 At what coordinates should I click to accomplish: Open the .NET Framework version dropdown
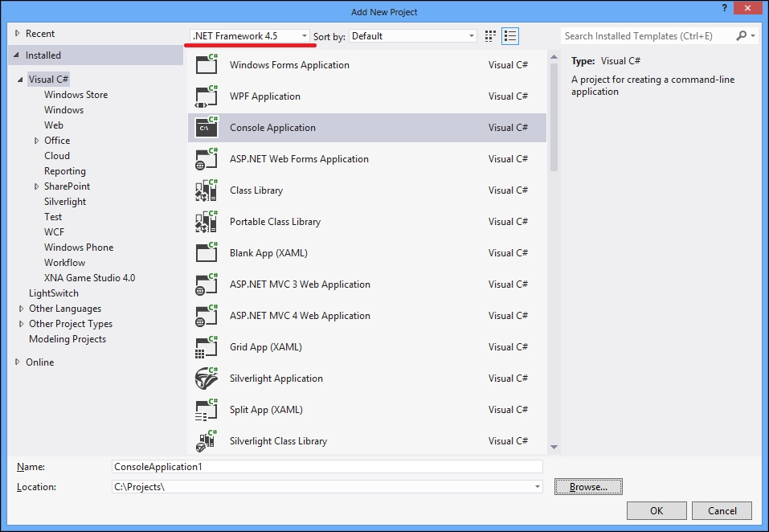[249, 36]
